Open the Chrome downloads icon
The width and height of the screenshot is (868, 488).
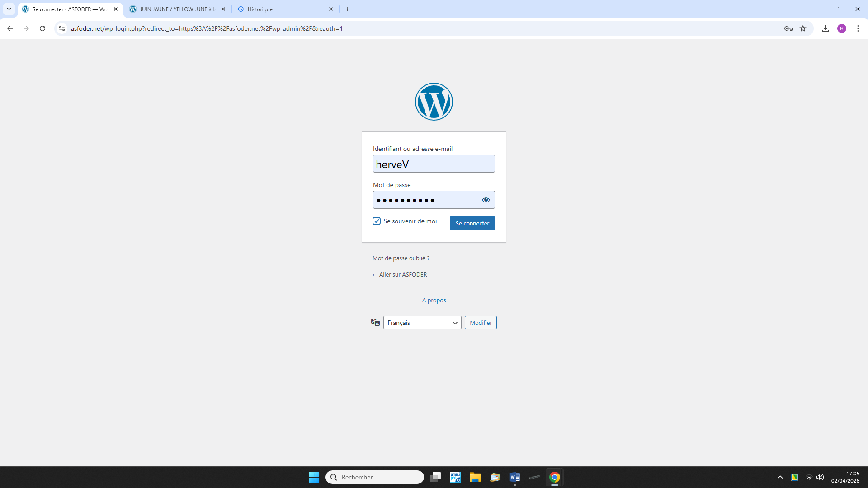tap(825, 28)
